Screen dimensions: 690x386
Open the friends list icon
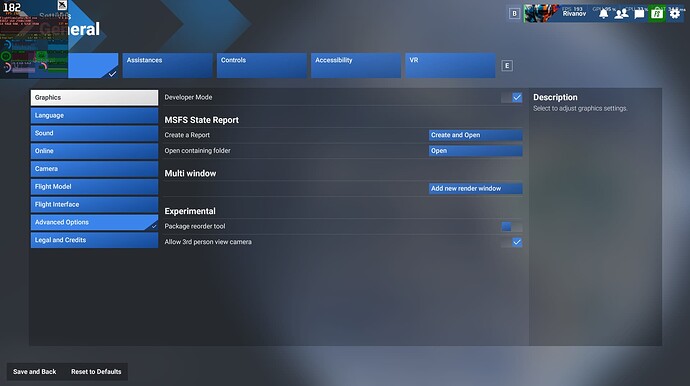[621, 14]
